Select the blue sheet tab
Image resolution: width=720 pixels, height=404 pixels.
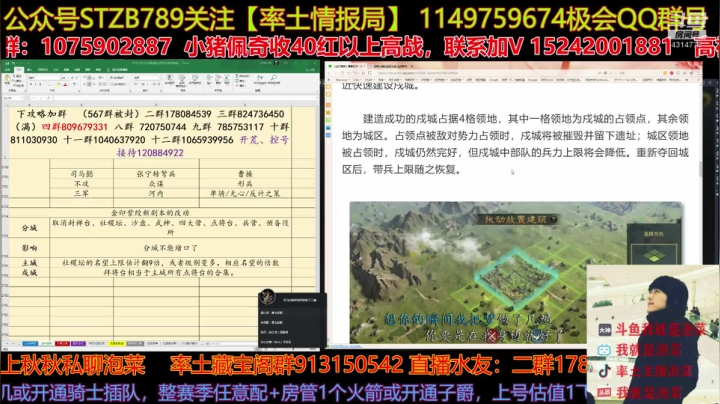pos(30,343)
